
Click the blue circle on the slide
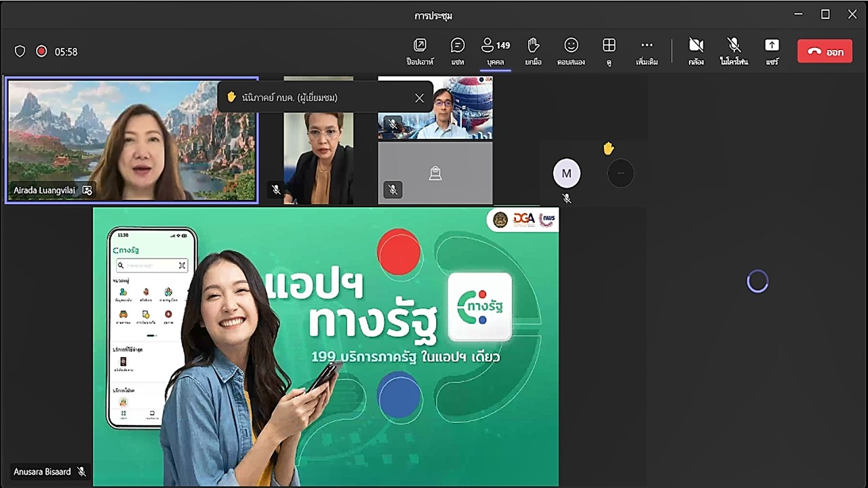pos(400,395)
